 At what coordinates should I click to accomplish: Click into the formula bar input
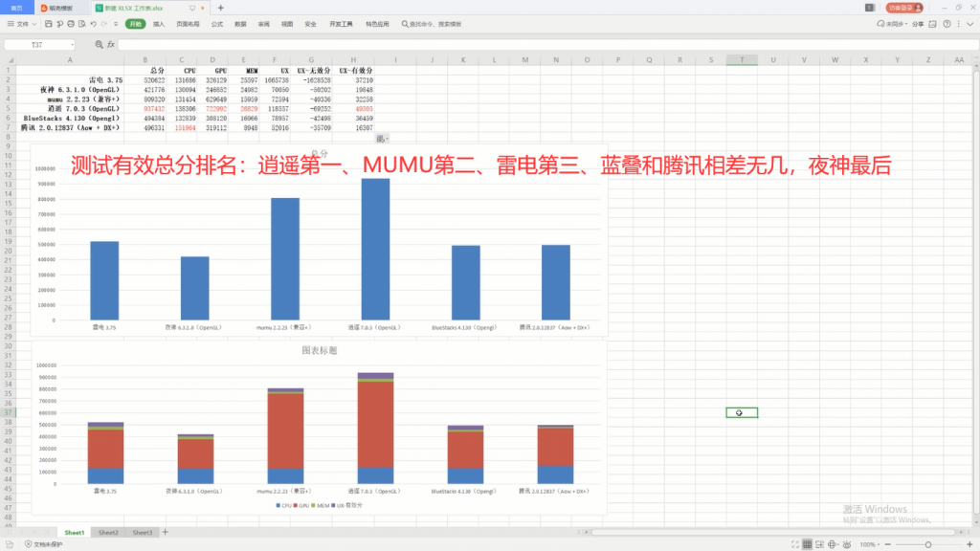pyautogui.click(x=546, y=44)
